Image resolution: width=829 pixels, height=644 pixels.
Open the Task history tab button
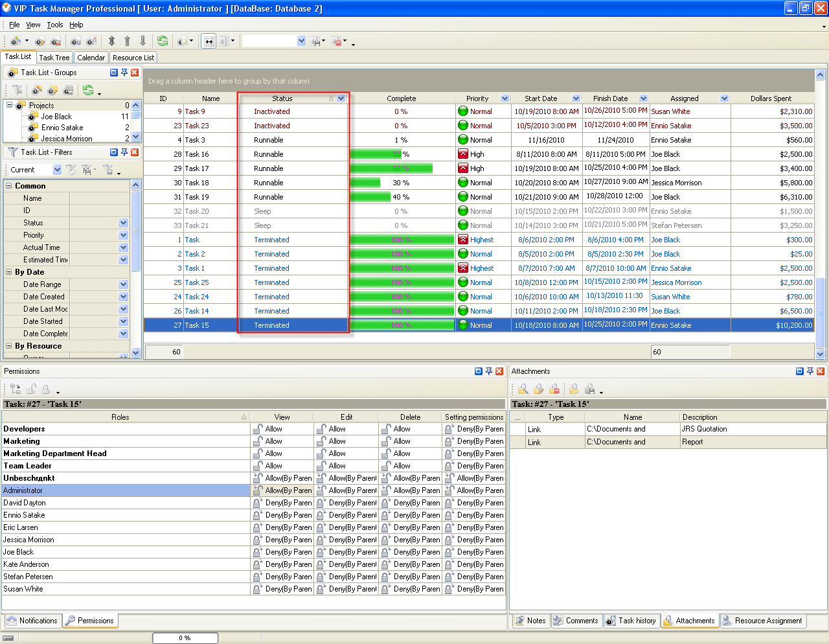click(x=631, y=621)
